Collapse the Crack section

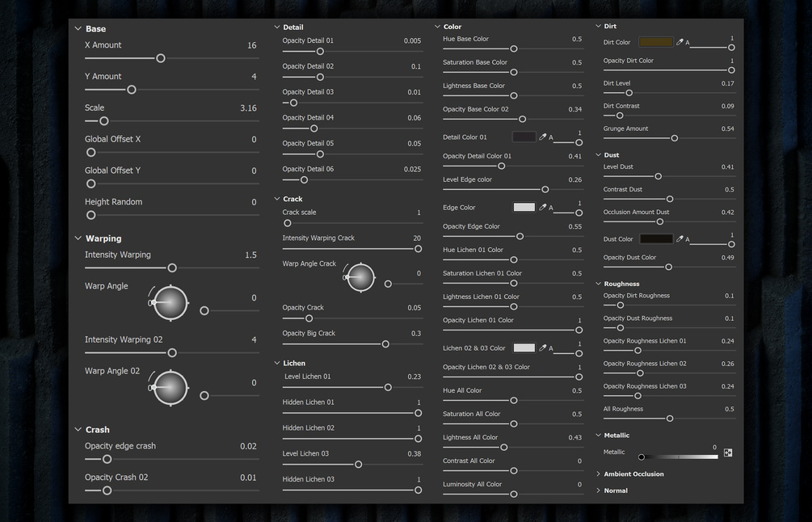276,199
